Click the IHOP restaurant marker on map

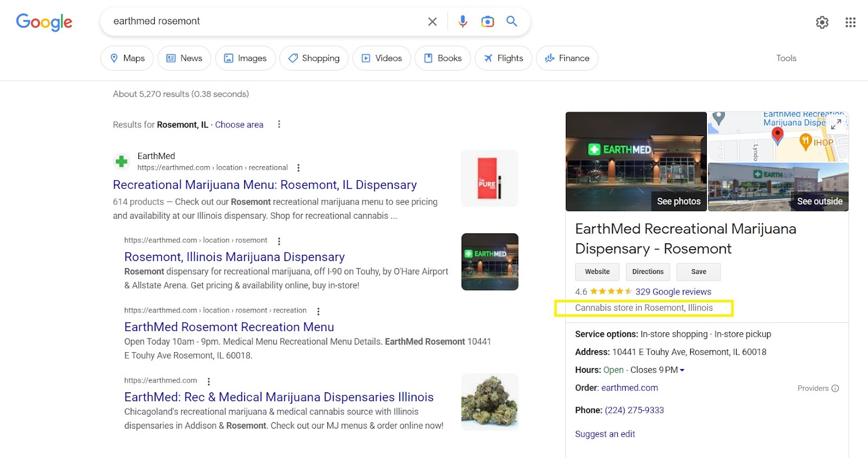click(x=806, y=142)
